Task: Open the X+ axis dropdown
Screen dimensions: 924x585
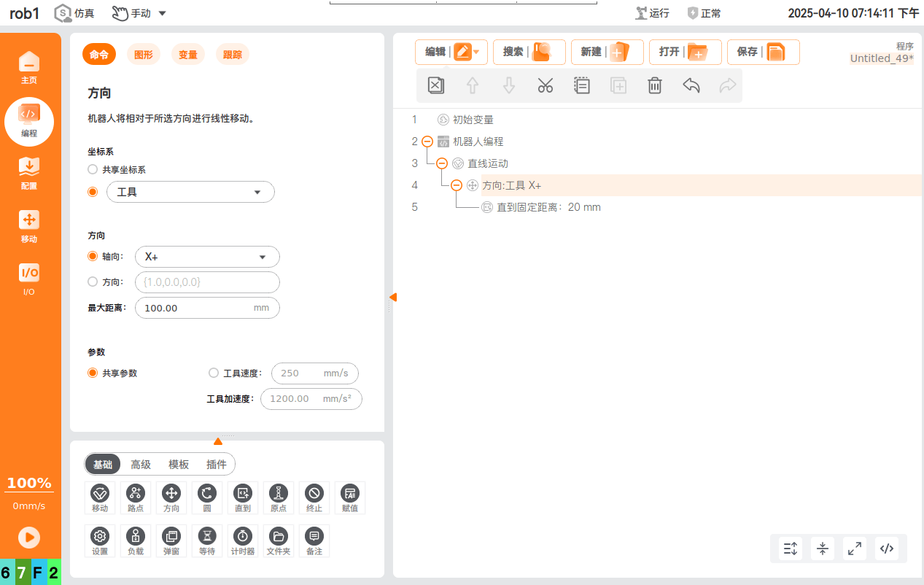Action: tap(207, 257)
